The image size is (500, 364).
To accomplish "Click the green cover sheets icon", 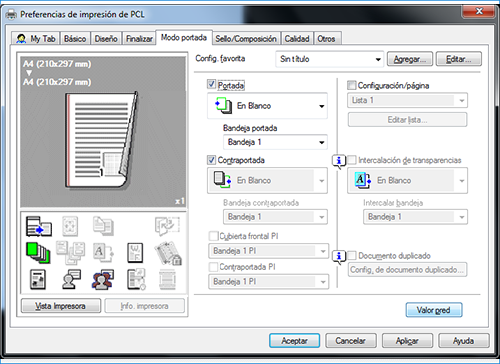I will point(38,253).
